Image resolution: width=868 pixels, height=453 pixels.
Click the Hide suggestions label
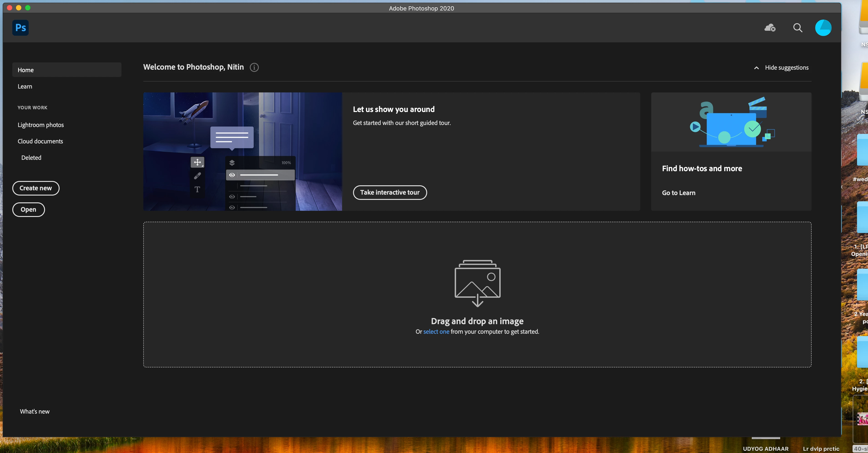(787, 68)
